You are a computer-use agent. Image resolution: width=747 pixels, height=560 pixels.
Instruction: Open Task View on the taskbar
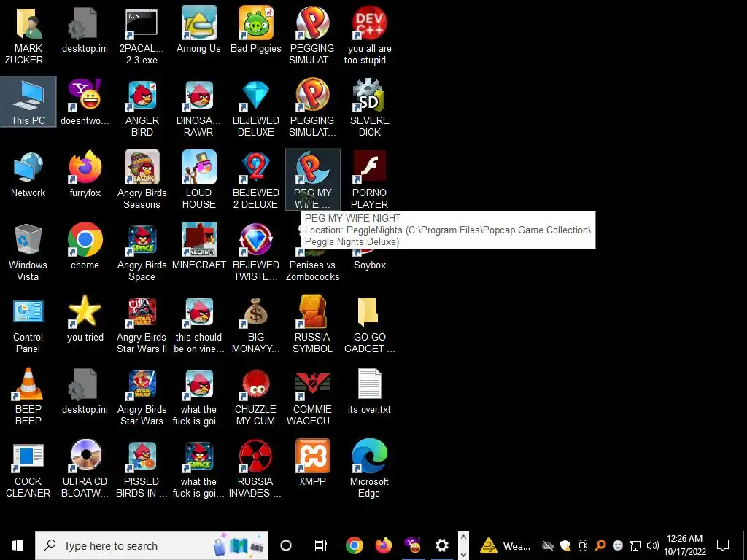[321, 545]
